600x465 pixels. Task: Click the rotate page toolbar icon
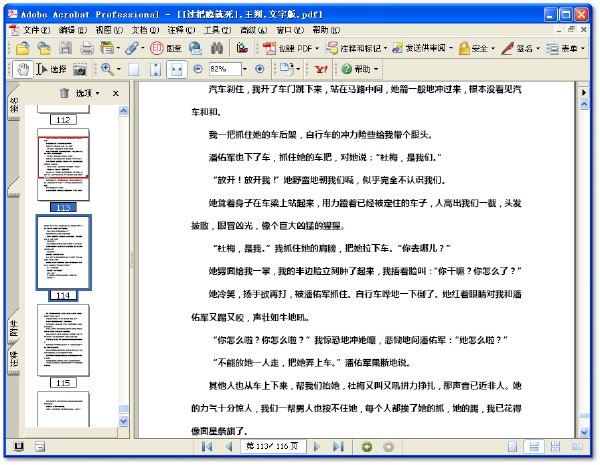[288, 69]
